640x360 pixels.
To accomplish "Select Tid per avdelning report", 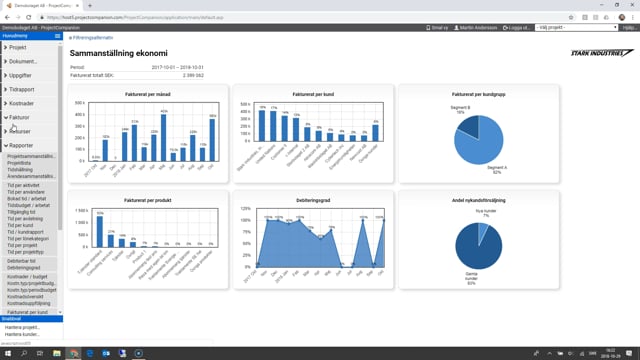I will coord(25,219).
